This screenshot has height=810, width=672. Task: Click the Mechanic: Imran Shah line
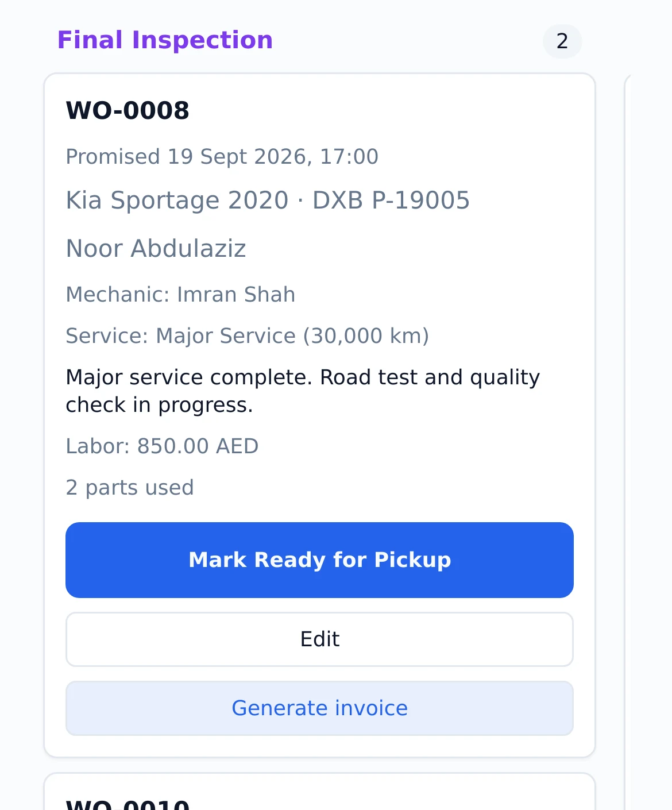pos(180,294)
